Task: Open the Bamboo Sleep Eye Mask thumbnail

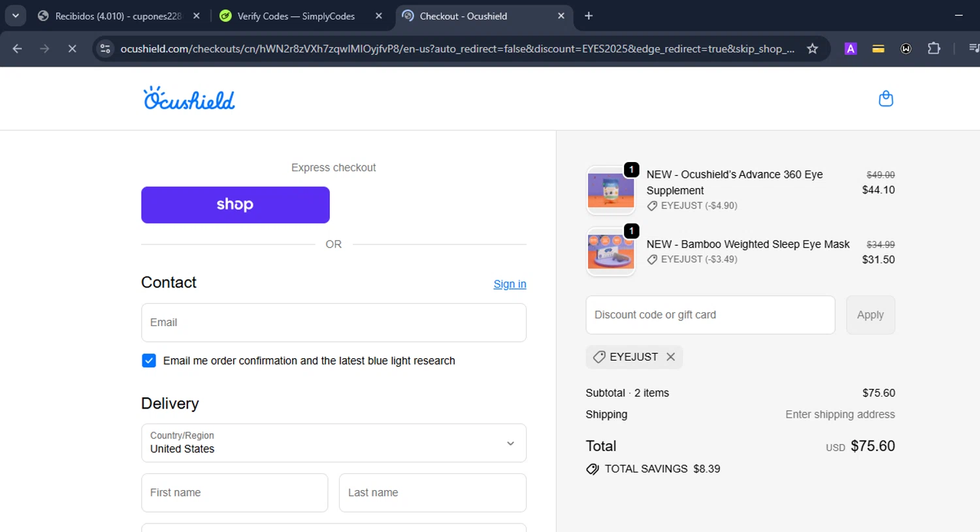Action: click(x=611, y=252)
